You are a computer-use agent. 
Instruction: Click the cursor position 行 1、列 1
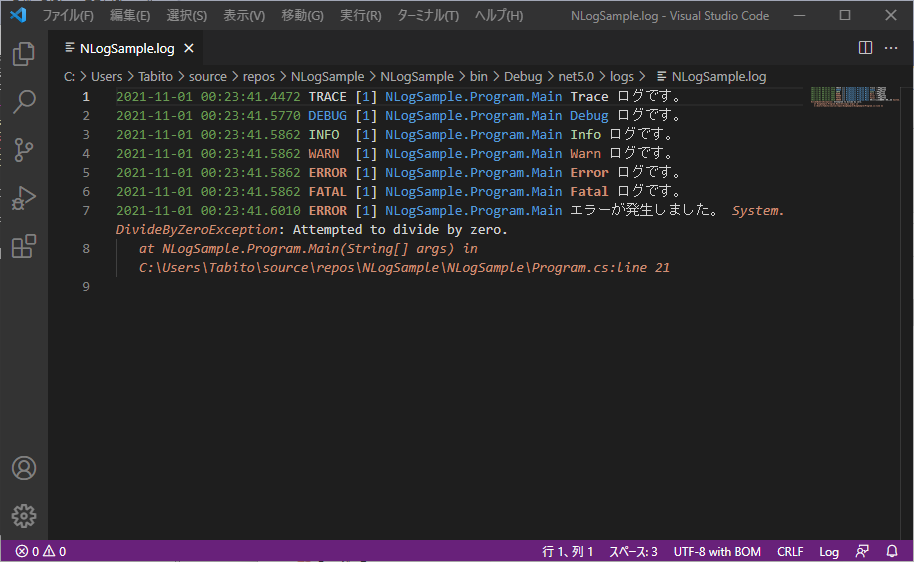pos(567,551)
